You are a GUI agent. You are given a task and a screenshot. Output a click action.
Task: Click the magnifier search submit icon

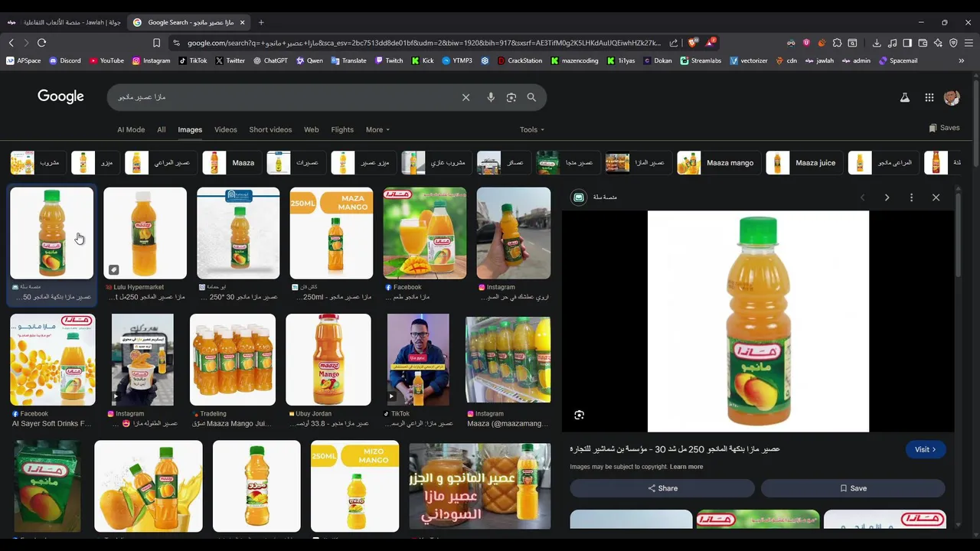click(531, 97)
